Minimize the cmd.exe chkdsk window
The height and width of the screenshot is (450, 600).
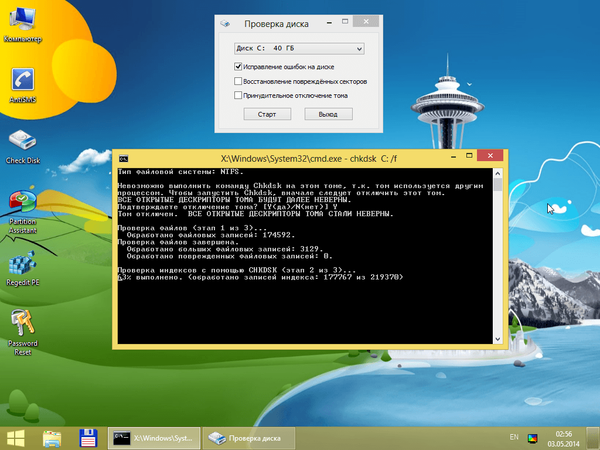453,156
